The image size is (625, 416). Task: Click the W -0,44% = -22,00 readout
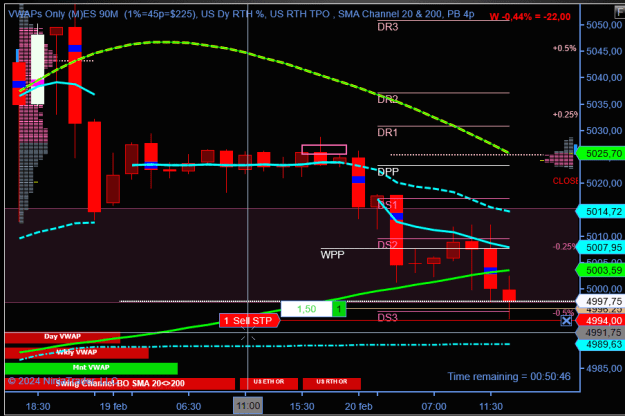click(x=530, y=17)
